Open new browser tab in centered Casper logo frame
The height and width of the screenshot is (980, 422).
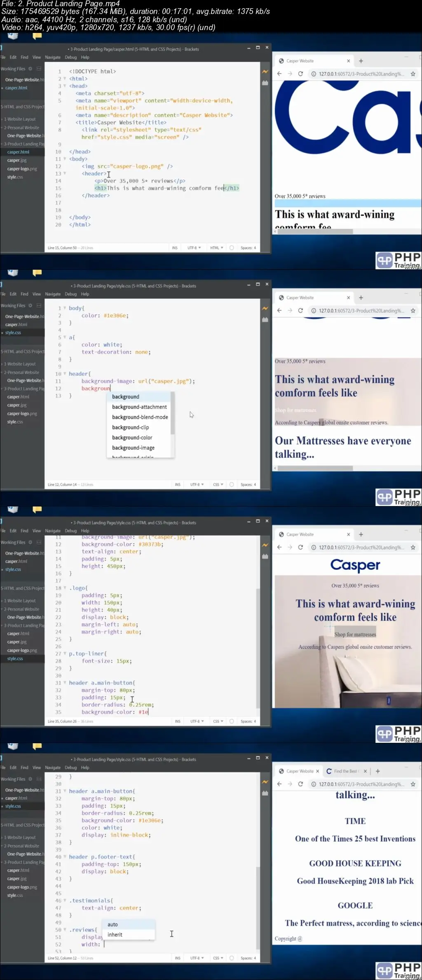click(x=361, y=534)
